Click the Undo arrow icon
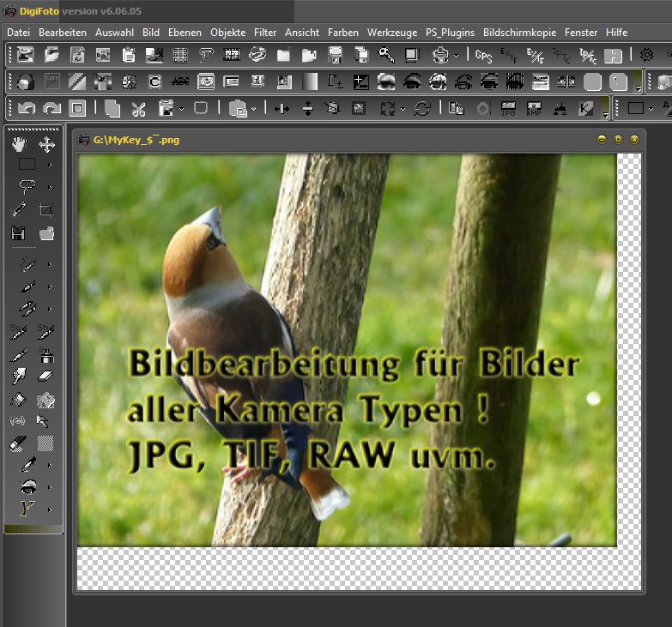The height and width of the screenshot is (627, 672). (26, 109)
